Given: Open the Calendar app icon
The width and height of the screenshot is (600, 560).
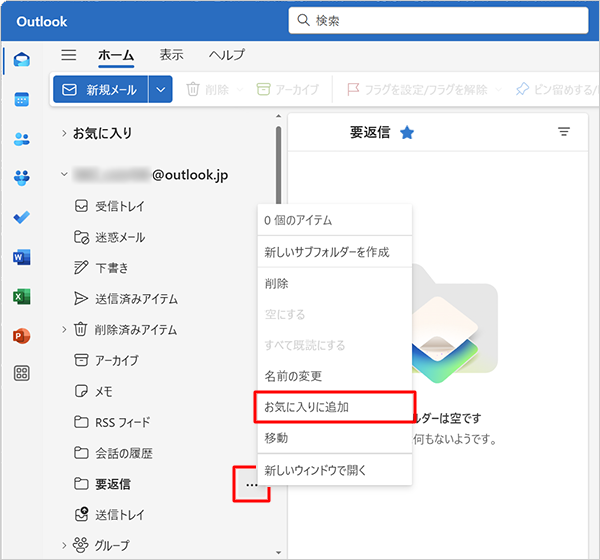Looking at the screenshot, I should (x=22, y=100).
